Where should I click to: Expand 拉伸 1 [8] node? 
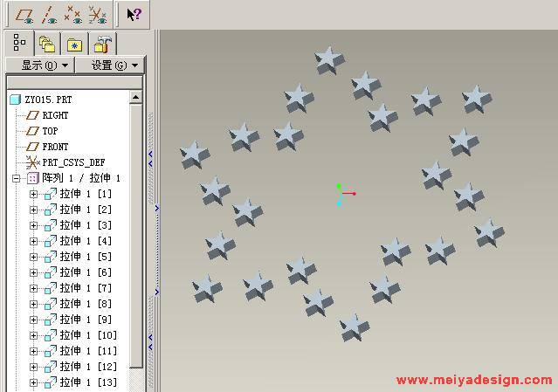pyautogui.click(x=33, y=304)
